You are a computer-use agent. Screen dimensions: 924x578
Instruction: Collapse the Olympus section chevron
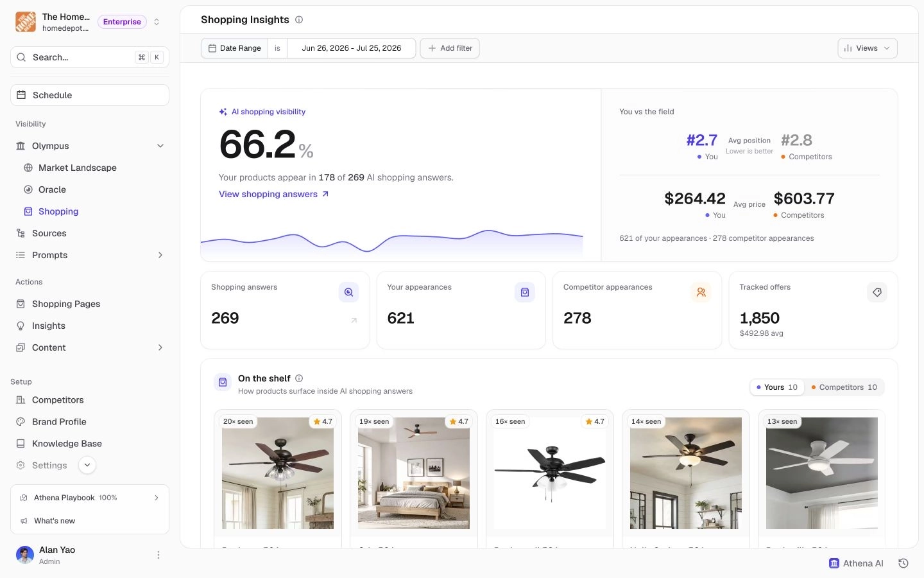(x=160, y=146)
